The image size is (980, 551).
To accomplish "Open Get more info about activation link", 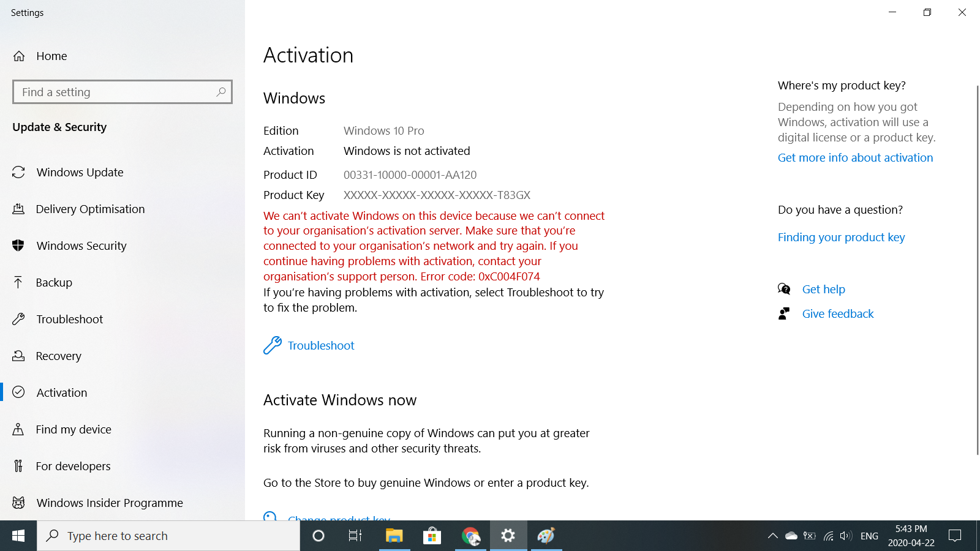I will (x=855, y=157).
